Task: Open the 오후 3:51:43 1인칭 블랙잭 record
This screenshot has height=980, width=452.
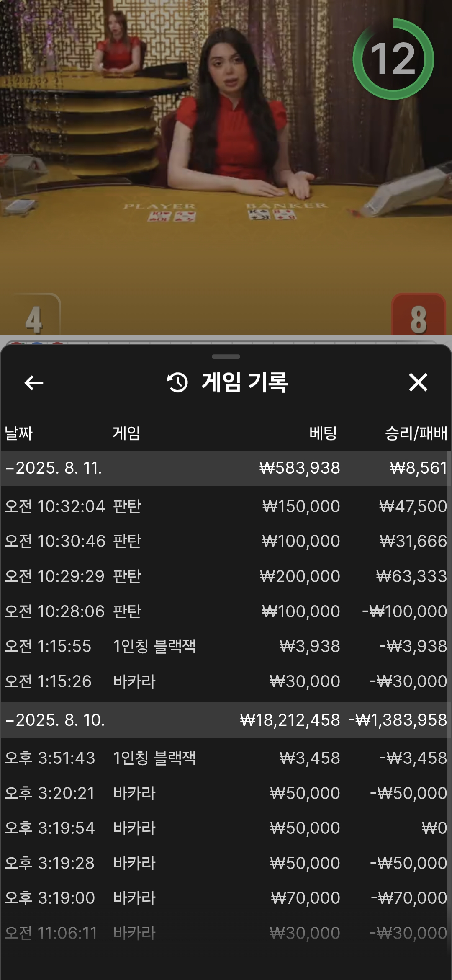Action: coord(226,758)
